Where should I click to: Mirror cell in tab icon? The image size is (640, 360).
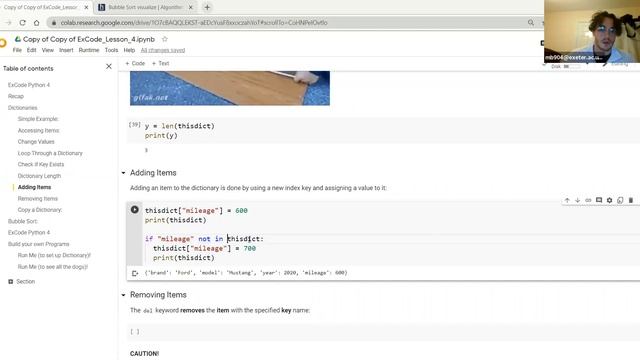tap(620, 200)
